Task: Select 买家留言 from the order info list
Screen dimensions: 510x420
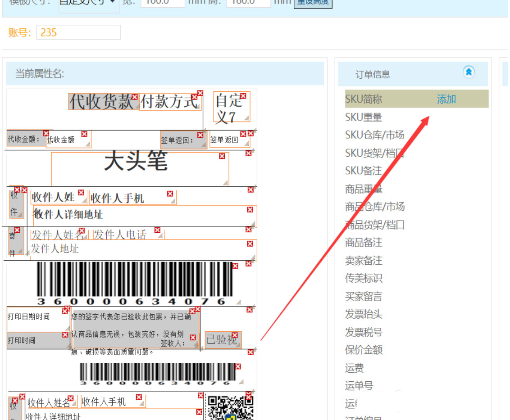Action: [363, 296]
